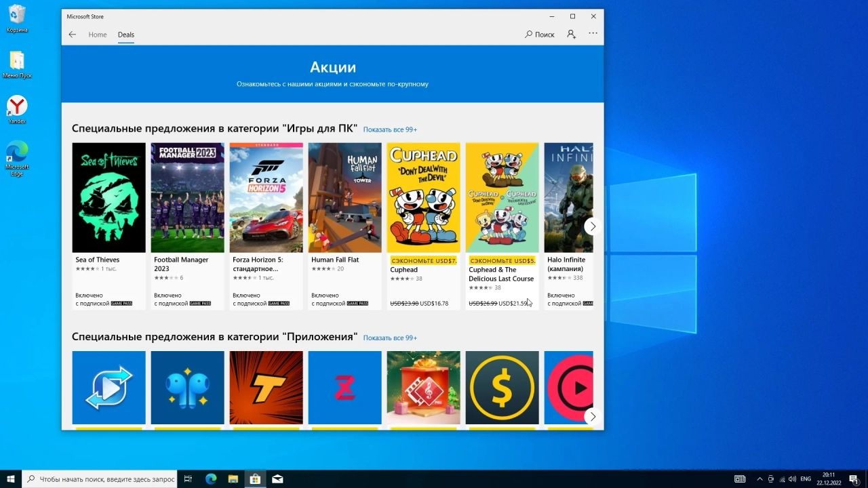Open Forza Horizon 5 cover
The image size is (868, 488).
[x=267, y=197]
